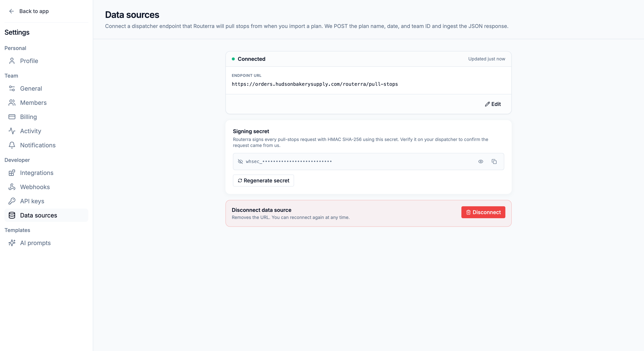Click the Integrations blocks icon

point(12,173)
